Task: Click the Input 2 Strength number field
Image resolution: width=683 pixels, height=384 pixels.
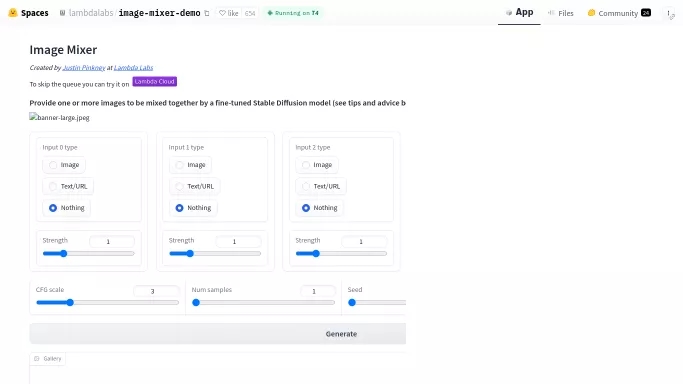Action: coord(364,242)
